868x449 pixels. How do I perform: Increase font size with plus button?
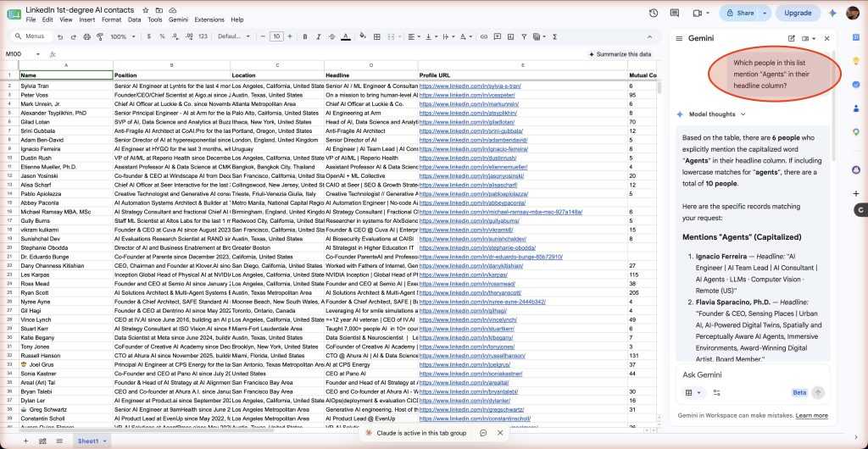pyautogui.click(x=290, y=37)
